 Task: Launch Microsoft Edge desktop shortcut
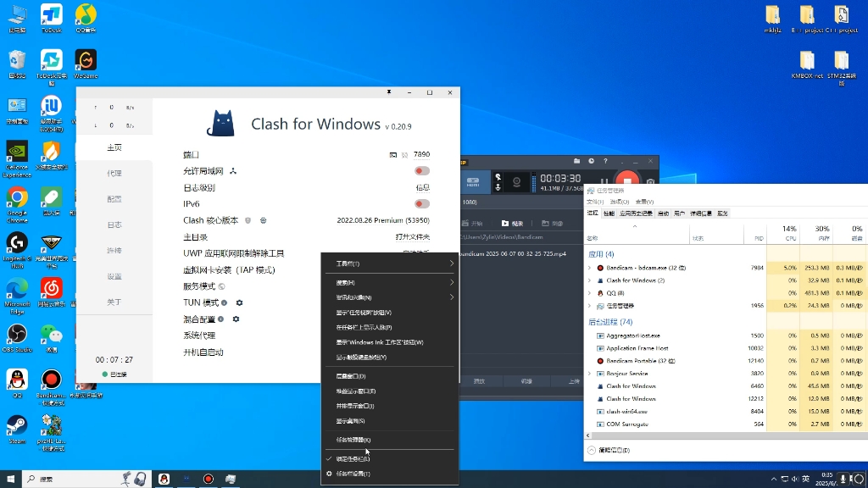pyautogui.click(x=17, y=296)
